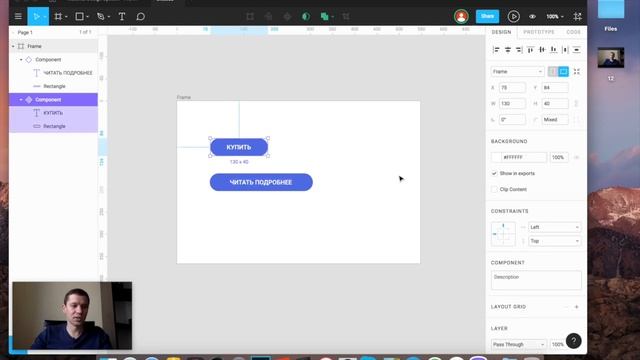Select the Frame tool
Screen dimensions: 640x360
(x=58, y=16)
